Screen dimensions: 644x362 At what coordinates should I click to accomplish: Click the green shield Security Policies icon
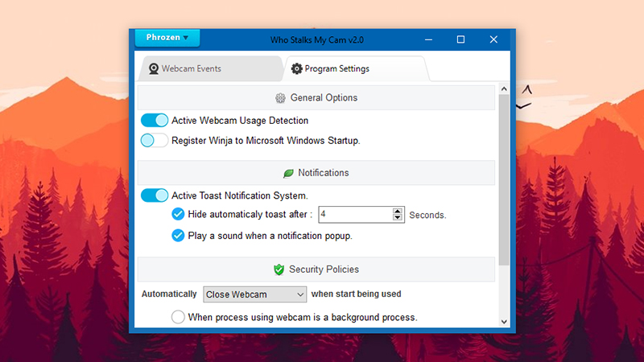point(279,269)
